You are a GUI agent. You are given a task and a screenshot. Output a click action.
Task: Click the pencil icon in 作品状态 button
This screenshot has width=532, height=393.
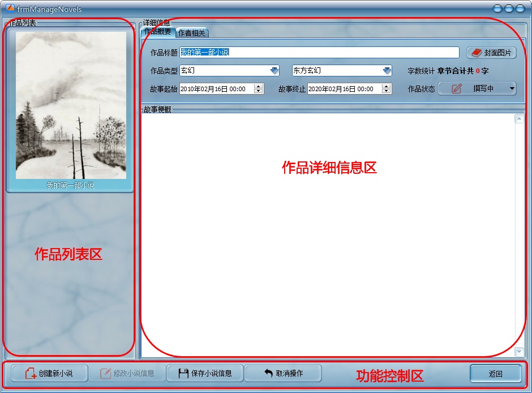[457, 89]
